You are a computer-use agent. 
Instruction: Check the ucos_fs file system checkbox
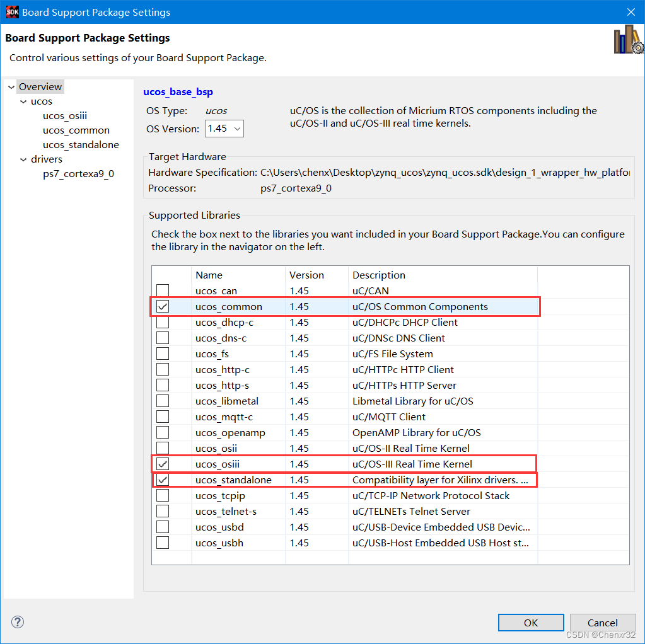pos(163,354)
